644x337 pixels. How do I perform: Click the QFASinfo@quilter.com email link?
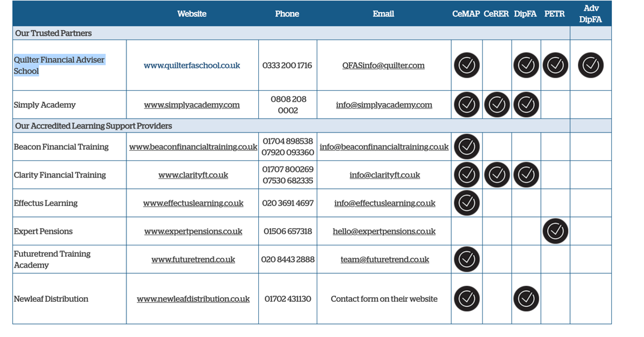click(383, 66)
